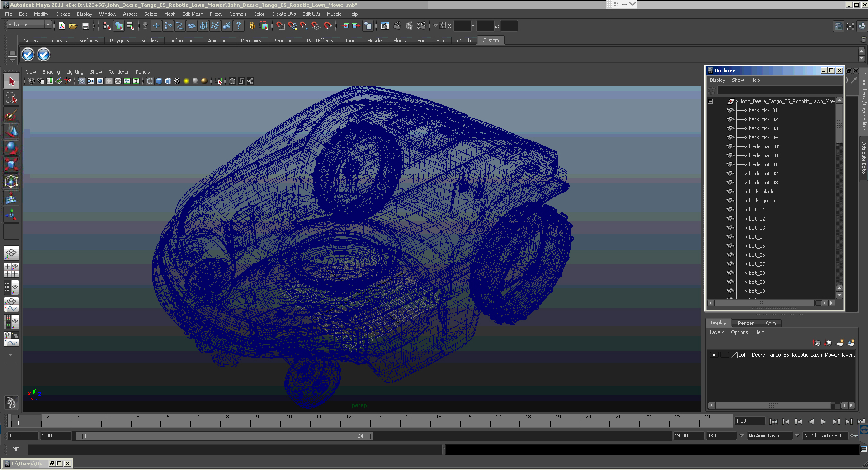Select body_green in the Outliner
This screenshot has height=470, width=868.
pyautogui.click(x=762, y=201)
